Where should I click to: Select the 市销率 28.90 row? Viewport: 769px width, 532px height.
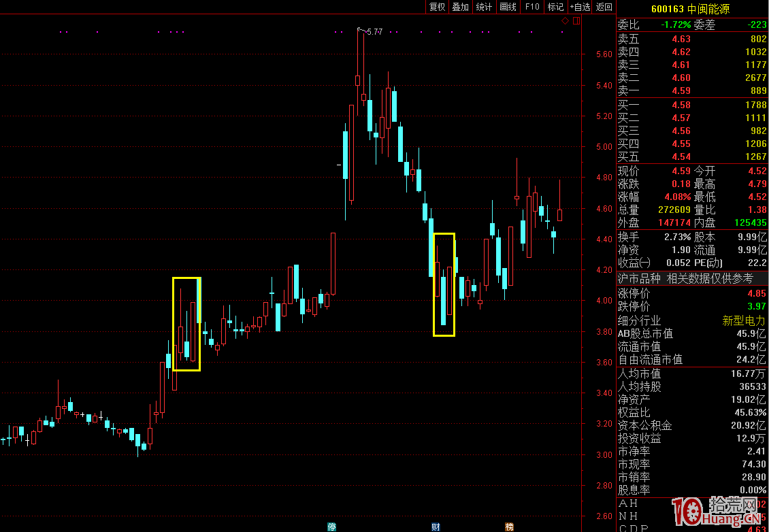pos(692,477)
